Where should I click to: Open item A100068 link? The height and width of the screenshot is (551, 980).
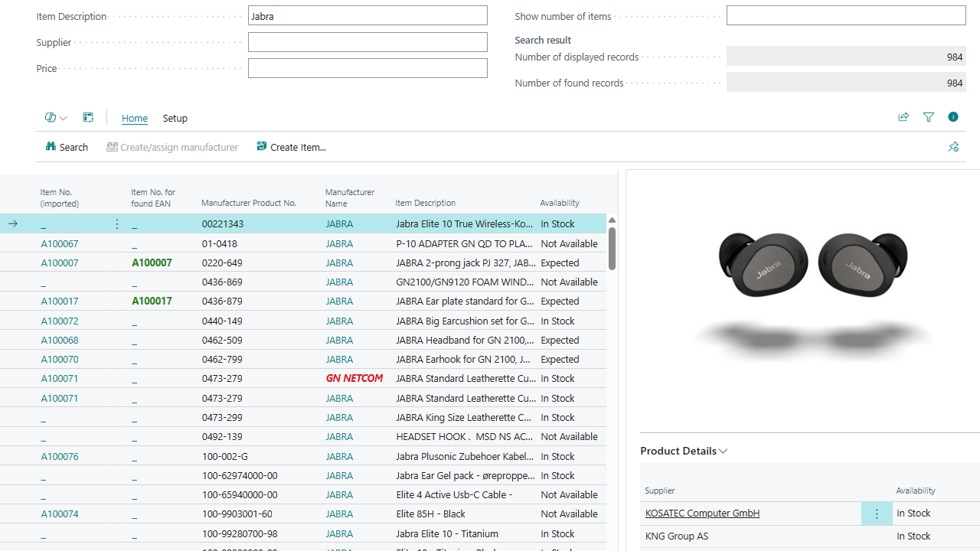tap(60, 340)
